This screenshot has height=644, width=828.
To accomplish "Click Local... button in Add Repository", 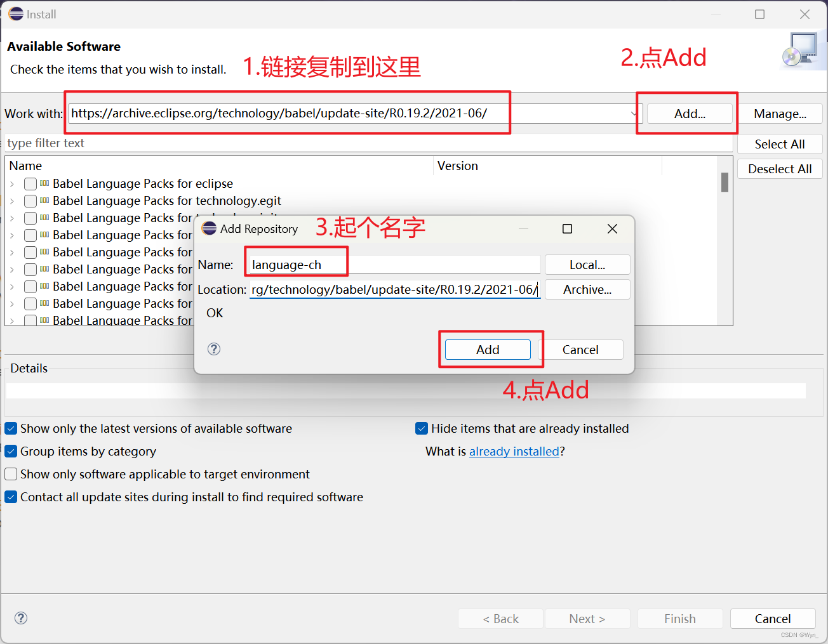I will (587, 265).
